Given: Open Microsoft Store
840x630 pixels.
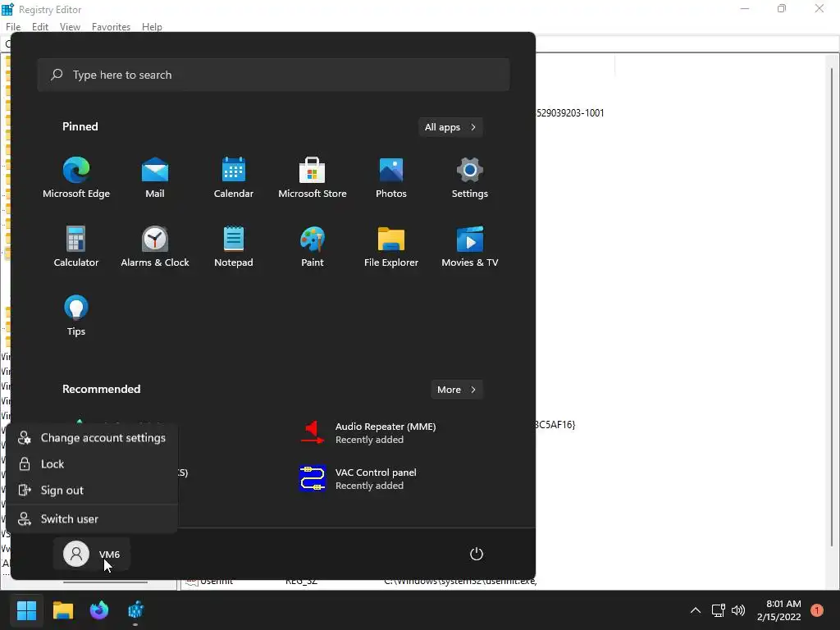Looking at the screenshot, I should tap(313, 178).
